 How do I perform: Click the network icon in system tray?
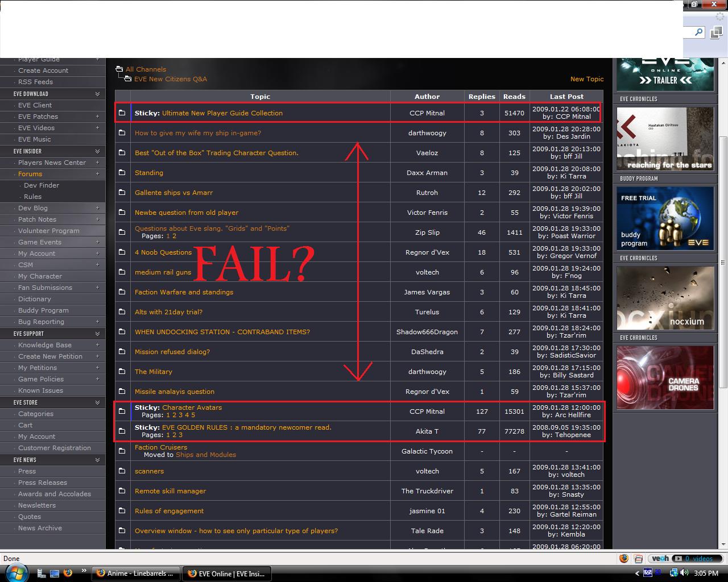coord(674,573)
